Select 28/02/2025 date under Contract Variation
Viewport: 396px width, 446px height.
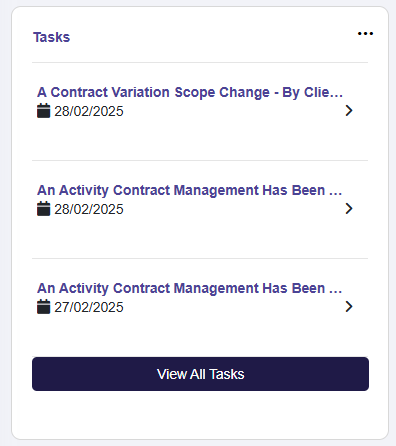click(x=89, y=111)
